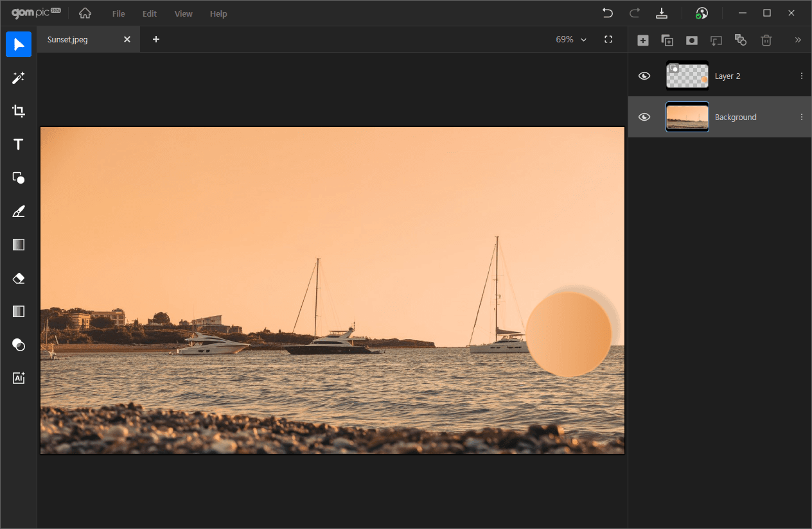Hide Layer 2 with eye icon
This screenshot has width=812, height=529.
pos(644,76)
